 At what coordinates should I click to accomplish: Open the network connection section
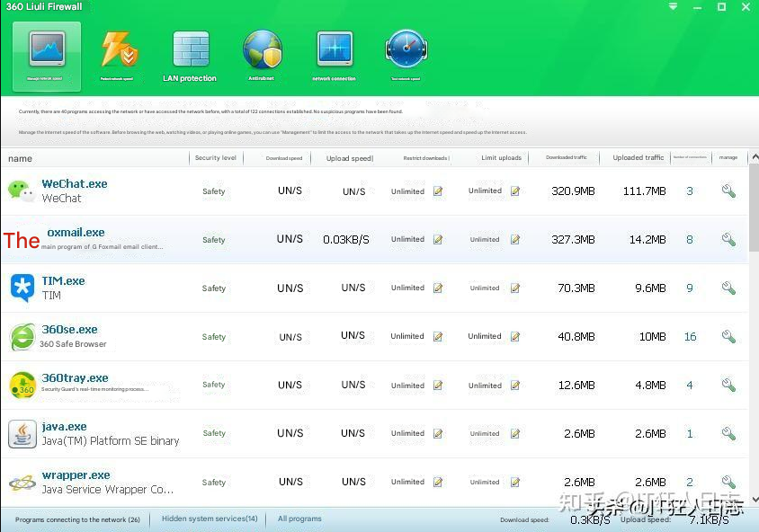(334, 56)
